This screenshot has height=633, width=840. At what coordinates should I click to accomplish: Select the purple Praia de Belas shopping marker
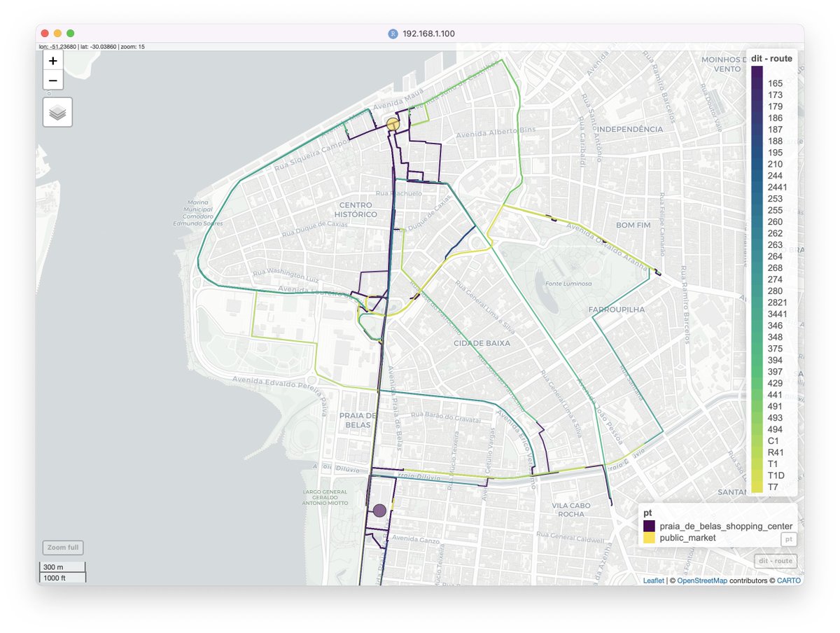(x=379, y=510)
